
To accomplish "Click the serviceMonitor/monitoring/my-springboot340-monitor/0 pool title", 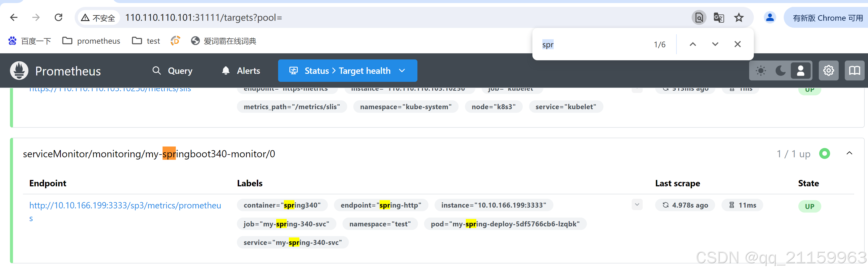I will (x=149, y=154).
